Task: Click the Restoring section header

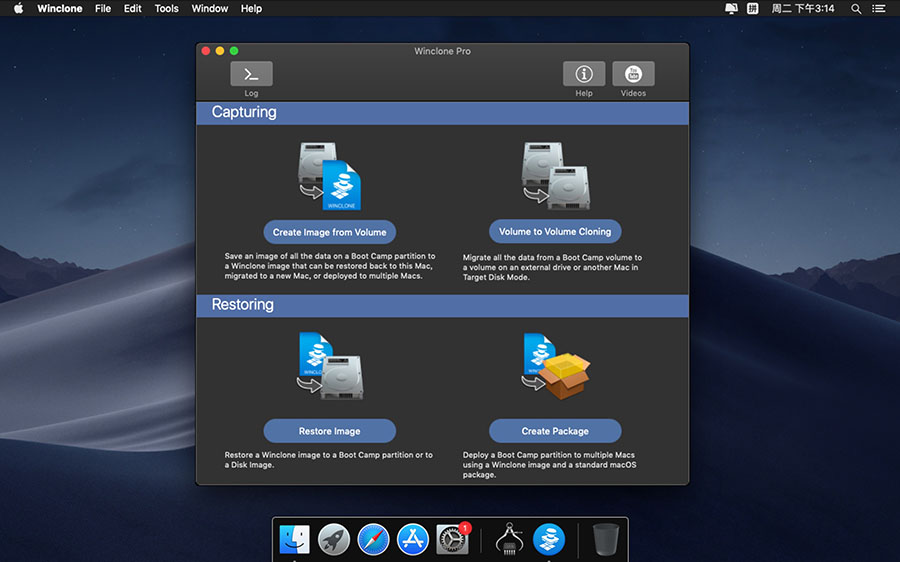Action: (x=443, y=305)
